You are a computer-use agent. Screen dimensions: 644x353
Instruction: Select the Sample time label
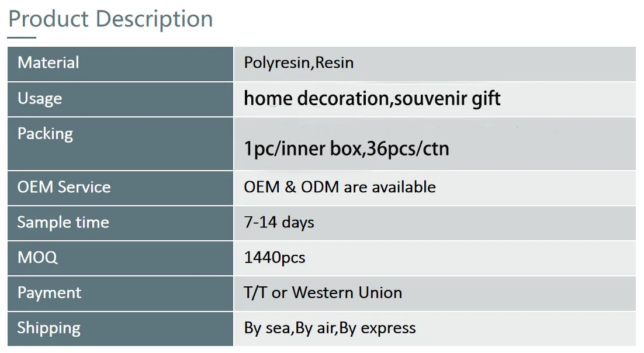click(63, 222)
